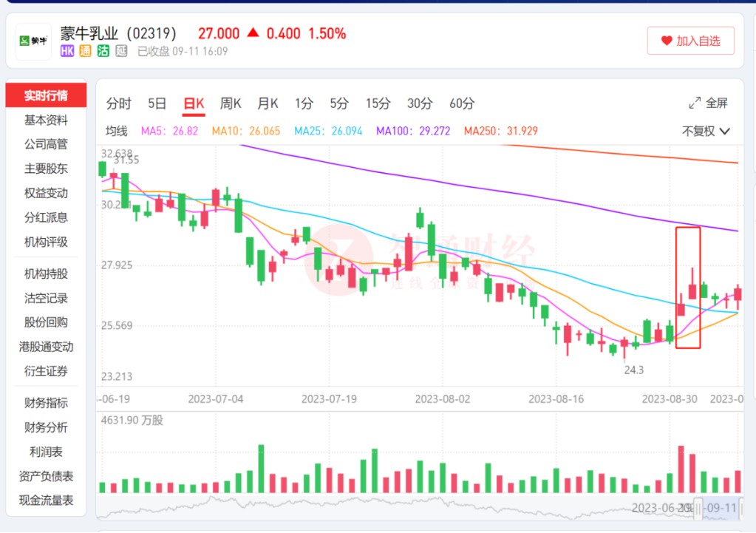Image resolution: width=756 pixels, height=533 pixels.
Task: Switch to 5日 chart view
Action: pos(157,103)
